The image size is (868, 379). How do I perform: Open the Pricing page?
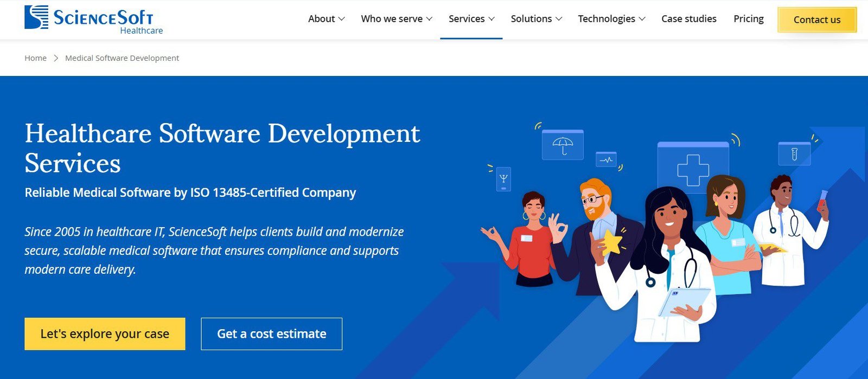(x=749, y=18)
